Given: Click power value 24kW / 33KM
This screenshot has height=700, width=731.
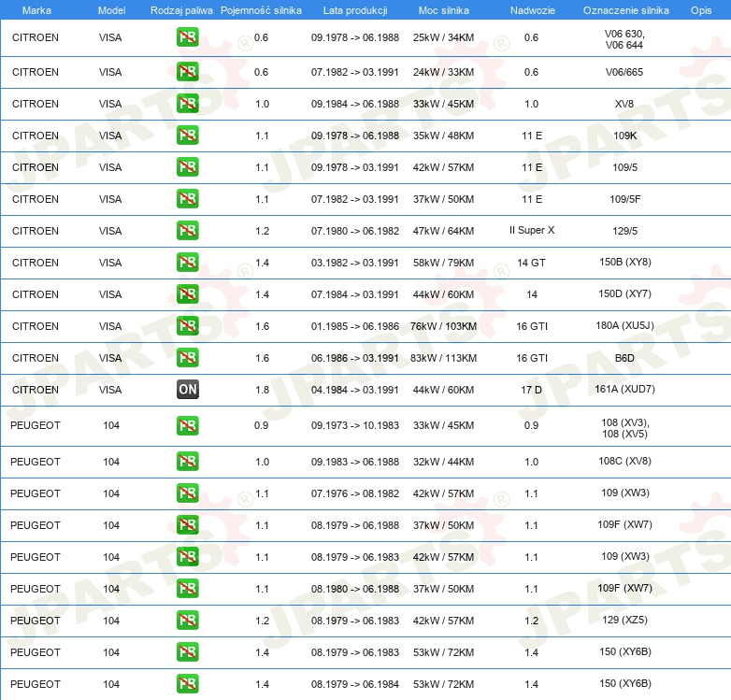Looking at the screenshot, I should [443, 72].
